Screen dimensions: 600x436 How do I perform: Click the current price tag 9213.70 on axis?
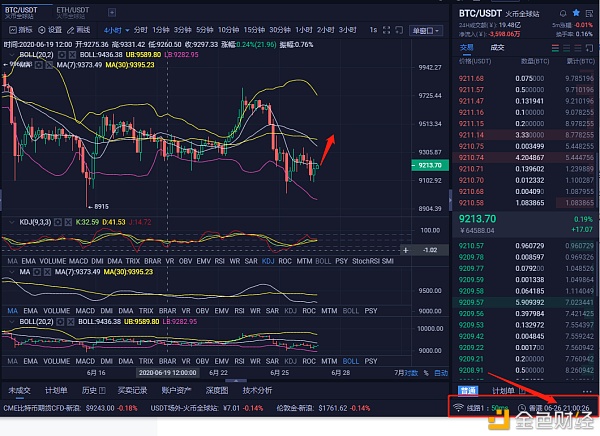[x=430, y=165]
